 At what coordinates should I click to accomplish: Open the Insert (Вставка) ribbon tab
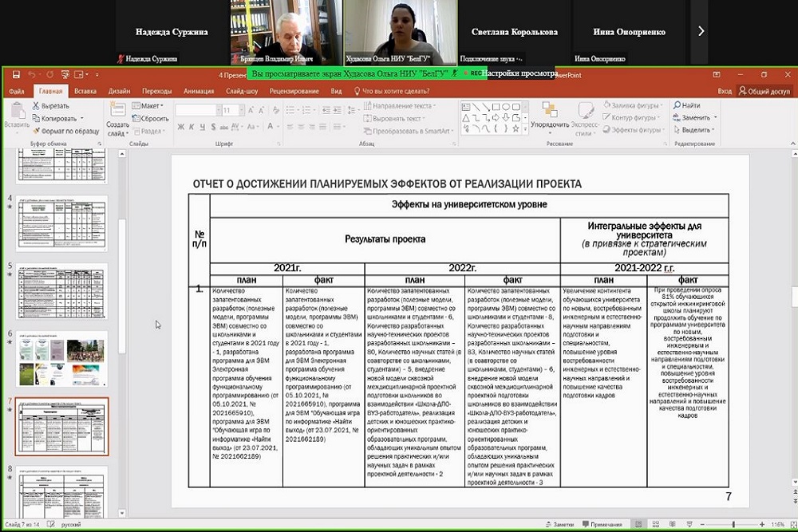pyautogui.click(x=85, y=91)
